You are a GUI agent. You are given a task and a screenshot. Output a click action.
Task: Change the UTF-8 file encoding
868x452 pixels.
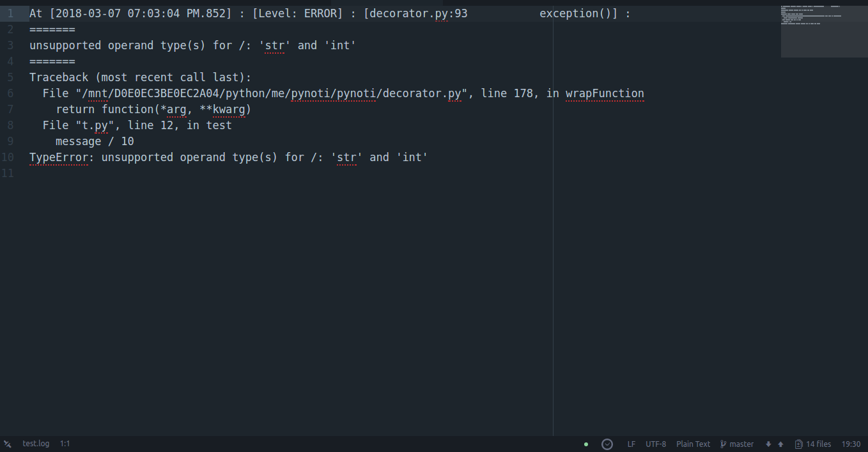pos(656,444)
